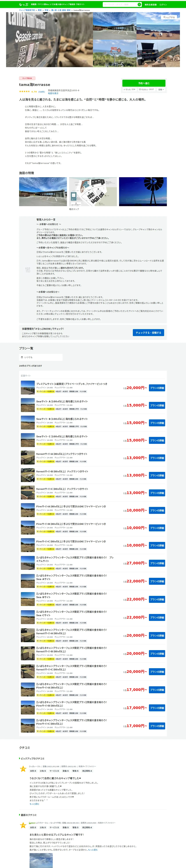
Task: Open plan details for ウィンターフェスタ Sea Cサイト 22,000円
Action: (x=157, y=618)
